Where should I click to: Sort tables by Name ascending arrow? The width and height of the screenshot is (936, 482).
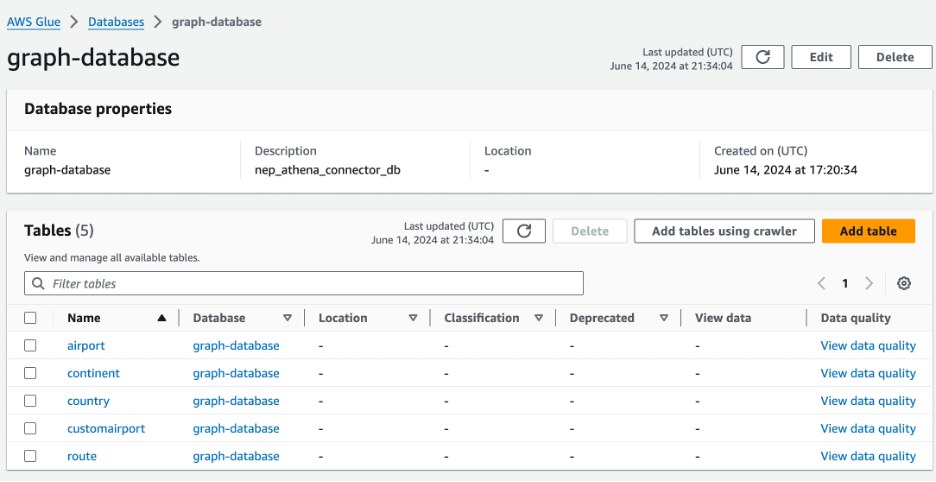tap(161, 318)
